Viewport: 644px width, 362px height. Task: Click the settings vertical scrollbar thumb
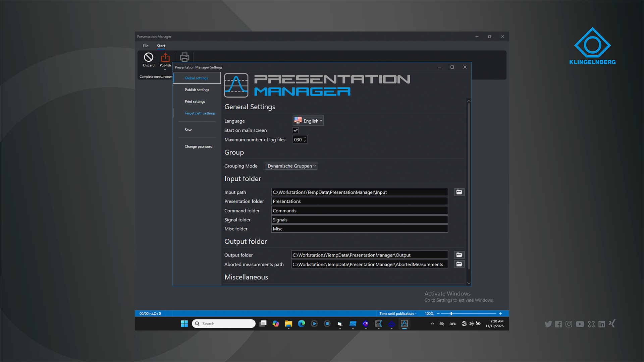tap(469, 186)
